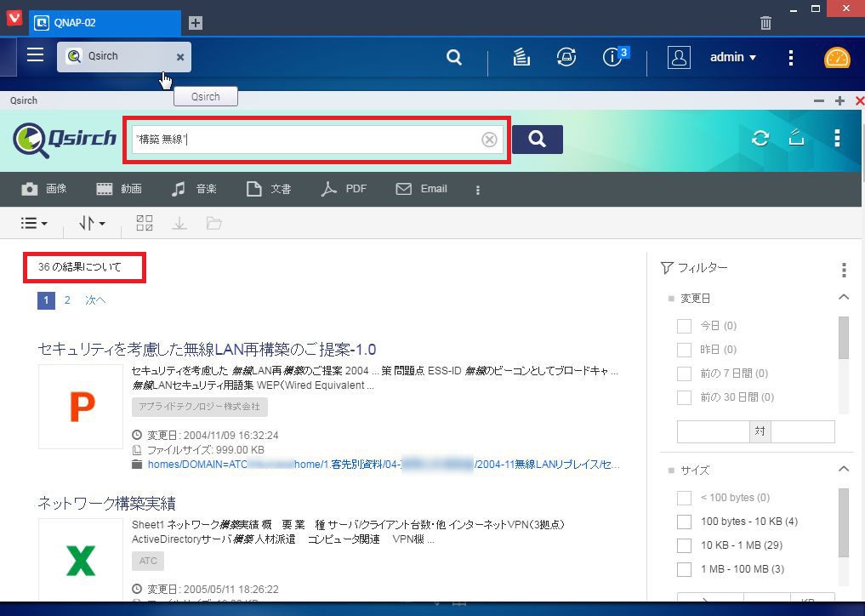Filter results by PDF
The height and width of the screenshot is (616, 865).
coord(344,190)
